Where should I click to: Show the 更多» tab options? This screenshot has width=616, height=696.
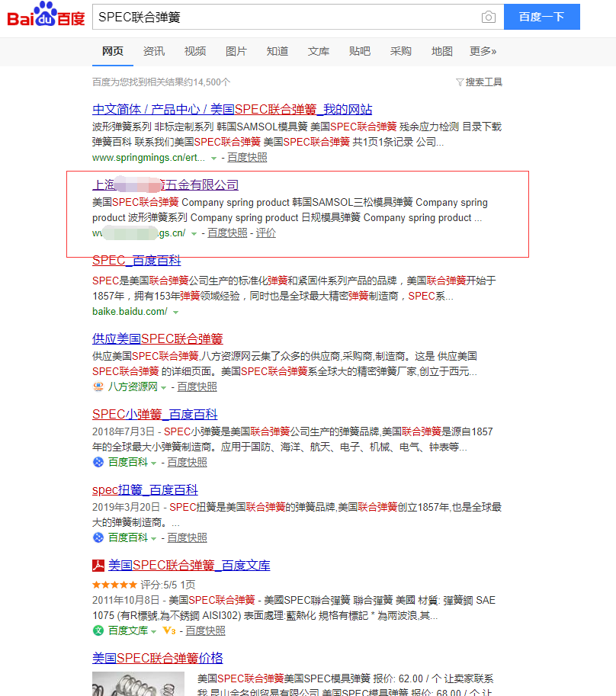pyautogui.click(x=483, y=52)
